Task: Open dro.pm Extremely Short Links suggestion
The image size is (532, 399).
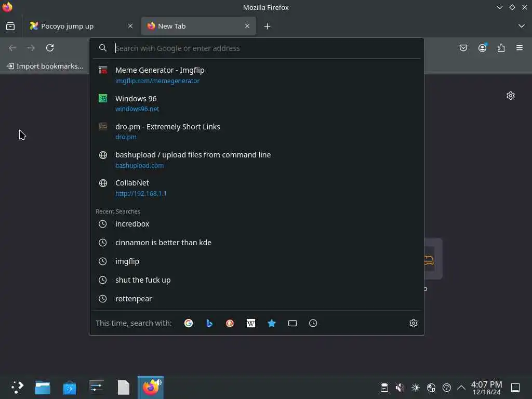Action: (x=257, y=131)
